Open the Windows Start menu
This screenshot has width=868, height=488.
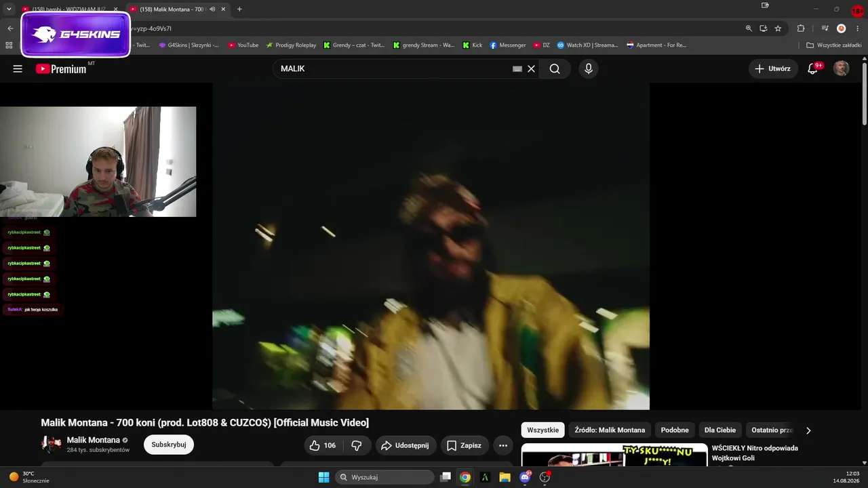click(x=323, y=477)
